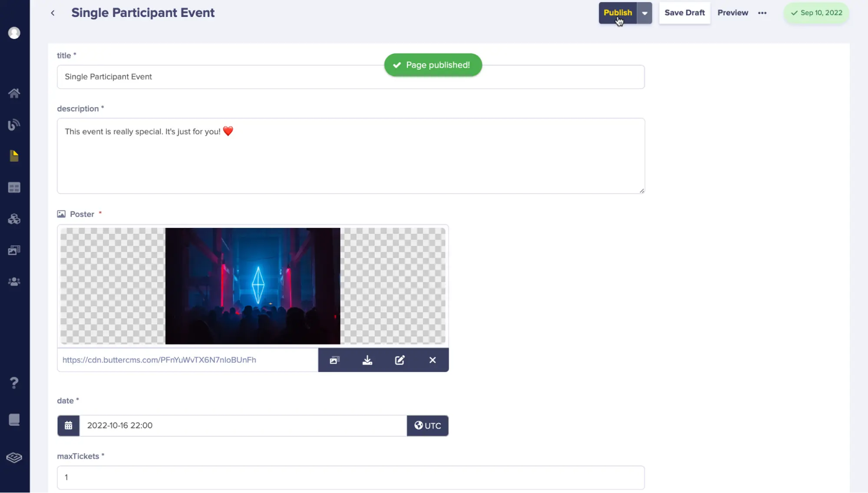The width and height of the screenshot is (868, 493).
Task: Click the image edit/crop icon
Action: pyautogui.click(x=400, y=360)
